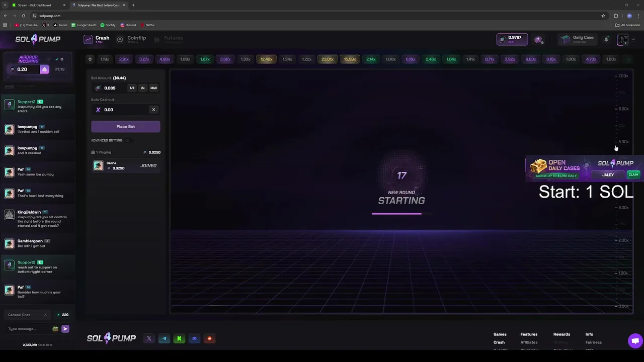644x362 pixels.
Task: Click the Sol Pump logo in footer
Action: pos(111,338)
